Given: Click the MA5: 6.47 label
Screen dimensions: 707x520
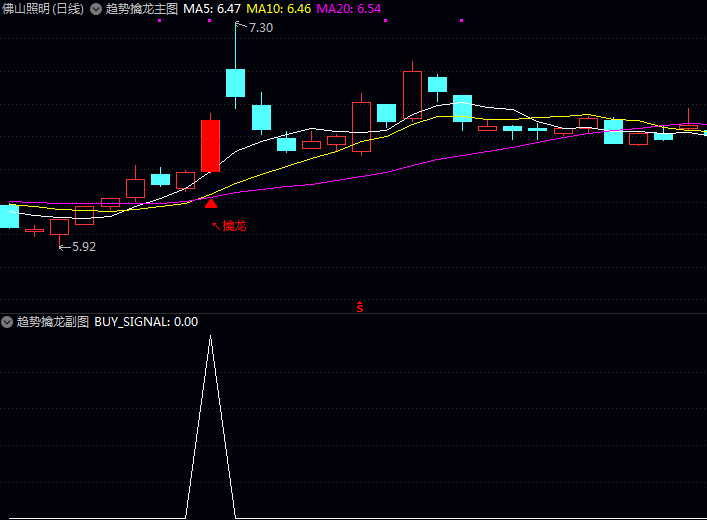Looking at the screenshot, I should pyautogui.click(x=212, y=9).
